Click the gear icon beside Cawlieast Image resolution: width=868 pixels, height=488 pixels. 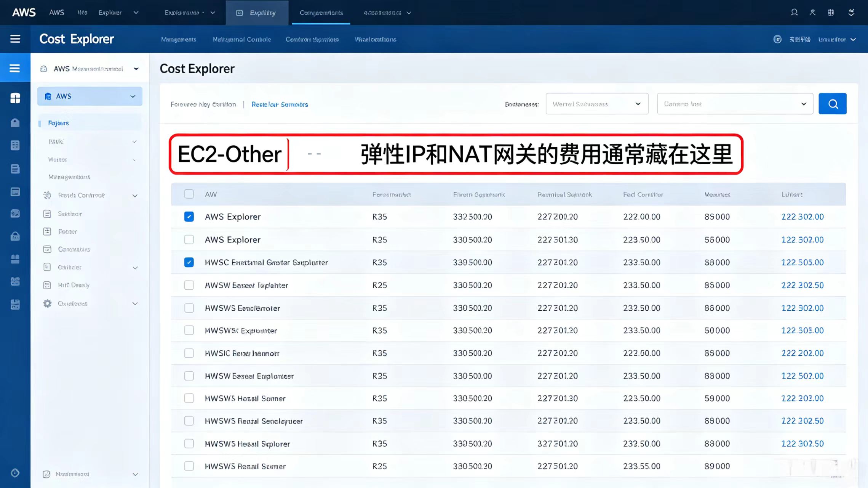[x=47, y=303]
